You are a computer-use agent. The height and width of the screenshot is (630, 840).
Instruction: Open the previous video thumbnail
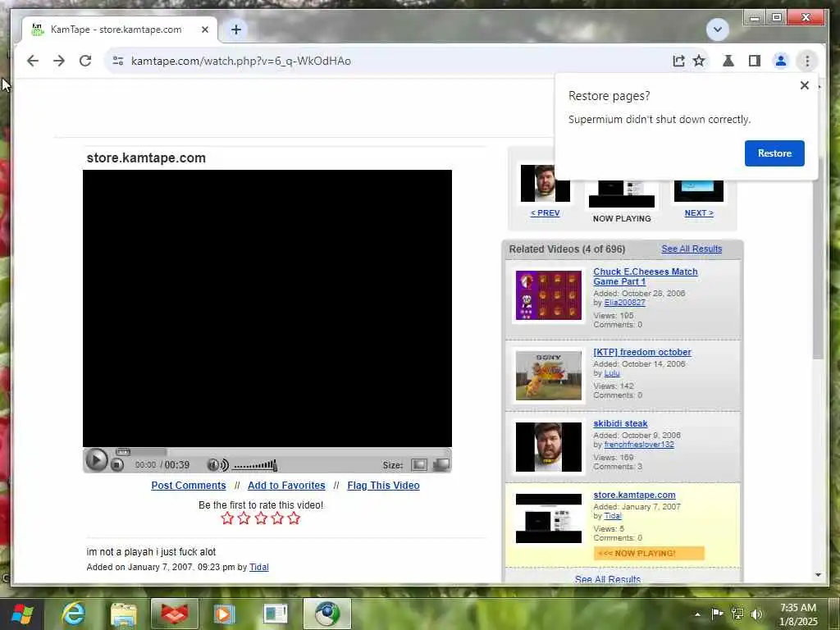(x=545, y=183)
